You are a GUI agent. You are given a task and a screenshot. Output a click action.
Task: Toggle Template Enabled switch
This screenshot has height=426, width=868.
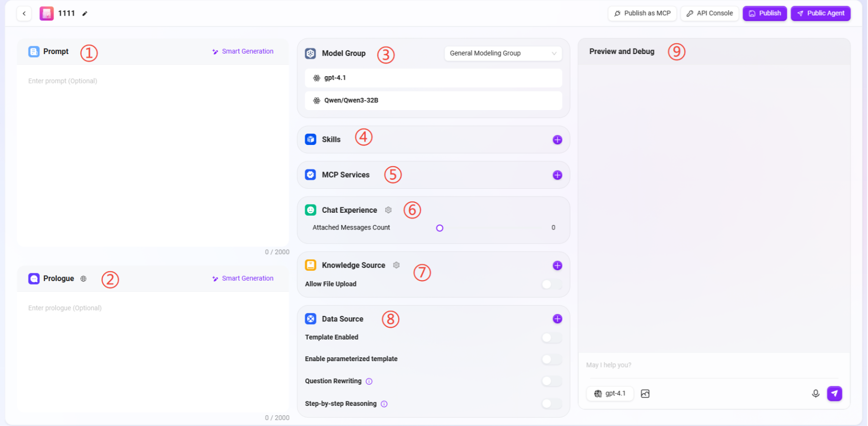click(x=551, y=338)
